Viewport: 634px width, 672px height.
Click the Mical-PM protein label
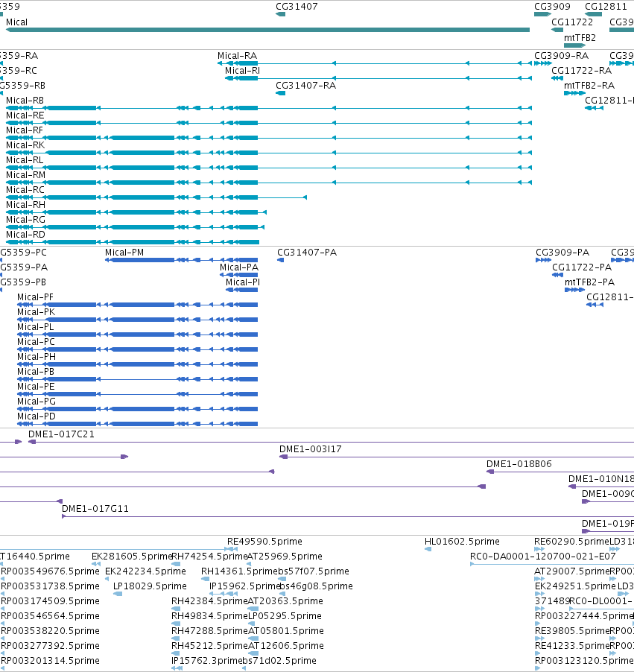pyautogui.click(x=124, y=253)
